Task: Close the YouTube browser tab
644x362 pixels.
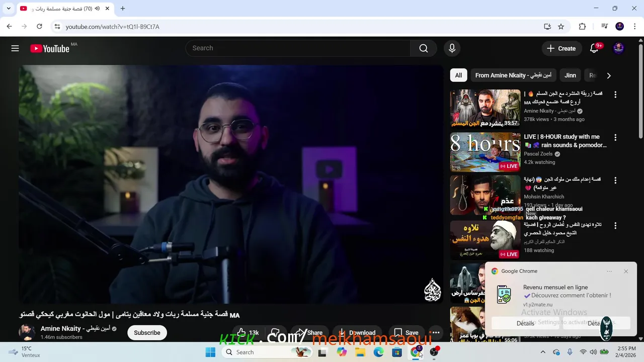Action: (108, 9)
